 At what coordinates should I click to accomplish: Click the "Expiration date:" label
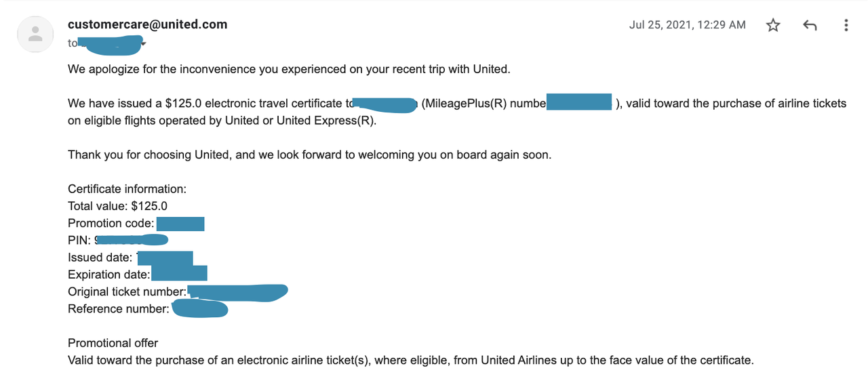pyautogui.click(x=109, y=274)
